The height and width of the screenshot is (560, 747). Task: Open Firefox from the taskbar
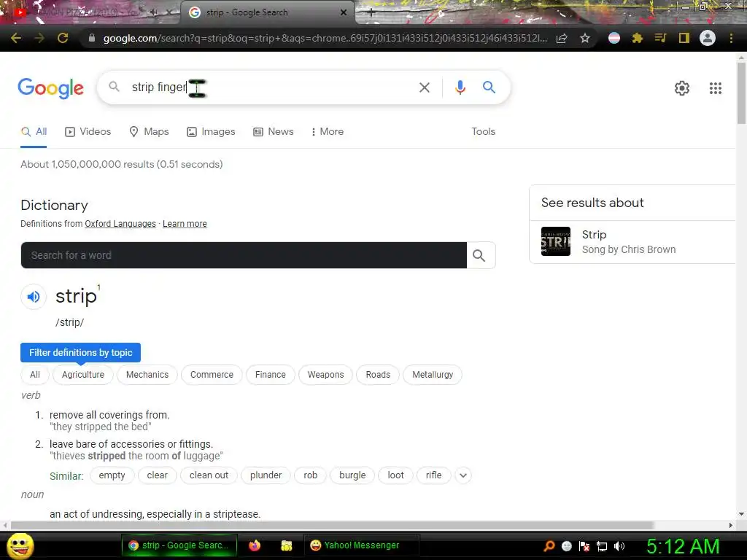[x=255, y=545]
